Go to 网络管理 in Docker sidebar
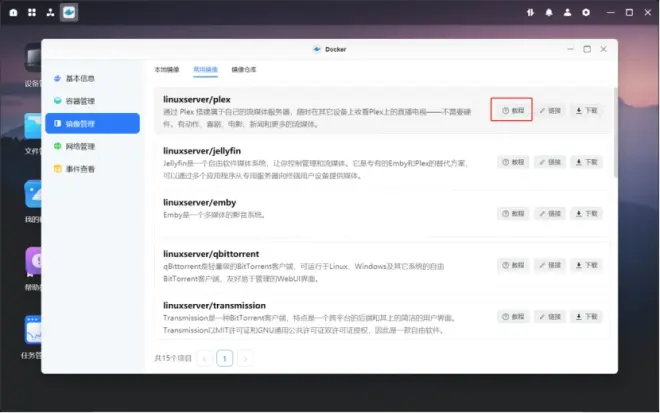 tap(93, 147)
